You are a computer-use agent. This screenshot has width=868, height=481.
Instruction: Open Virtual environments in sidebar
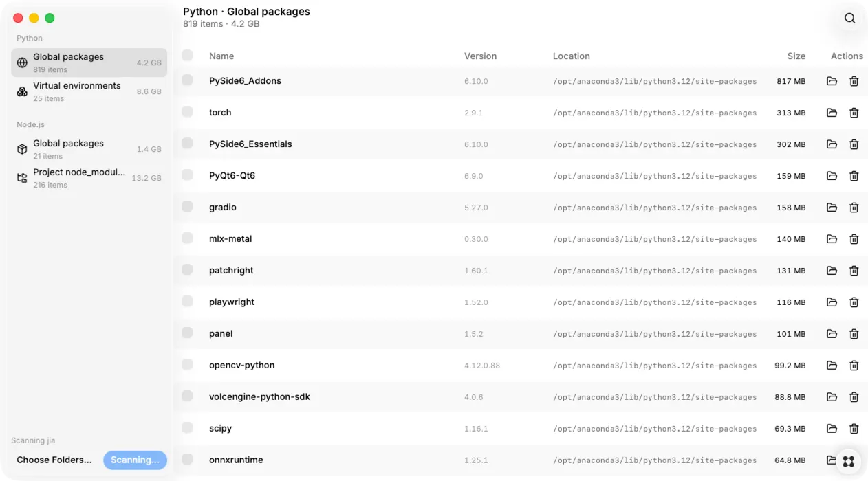[89, 91]
